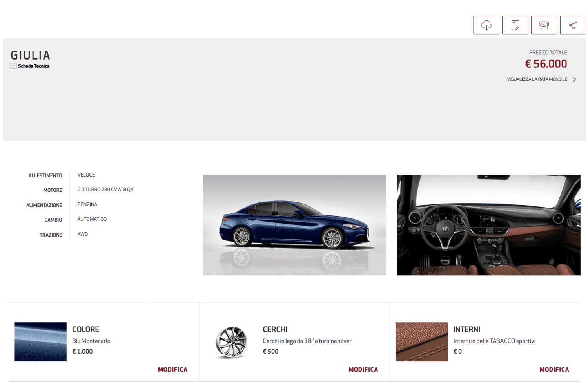Select the Blu Montecarlo color swatch
The image size is (588, 390).
(40, 342)
